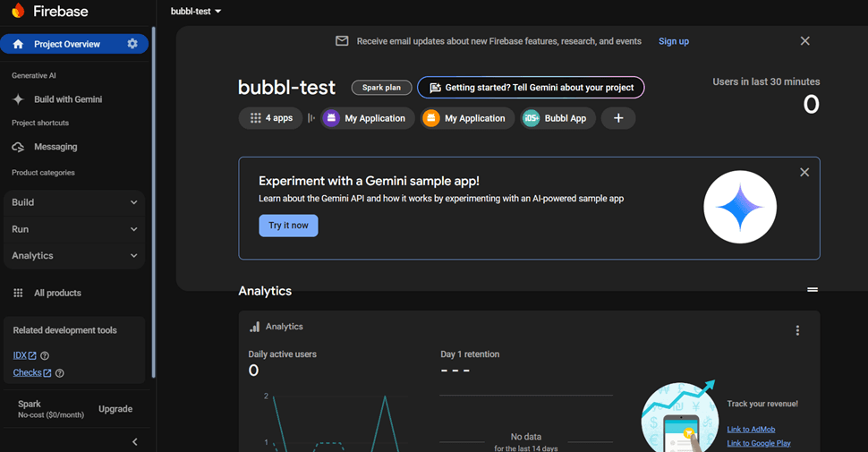Click Related development tools heading
The image size is (868, 452).
[x=64, y=330]
